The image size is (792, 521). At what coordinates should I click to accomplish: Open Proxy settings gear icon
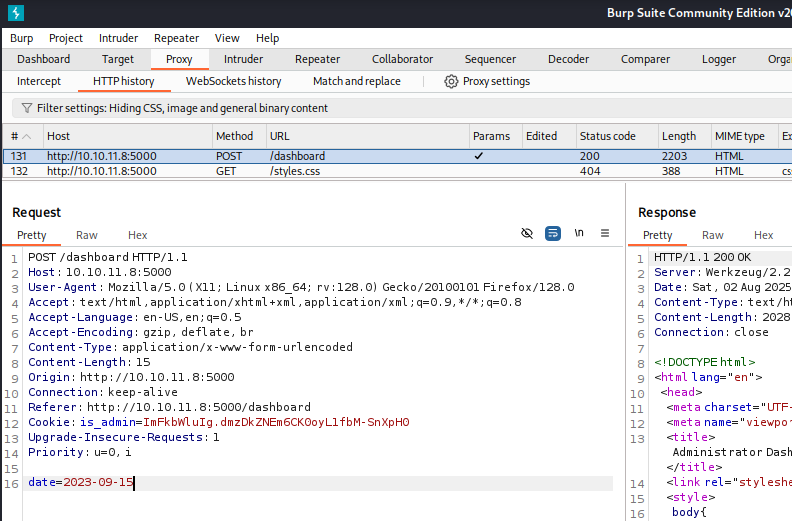451,82
